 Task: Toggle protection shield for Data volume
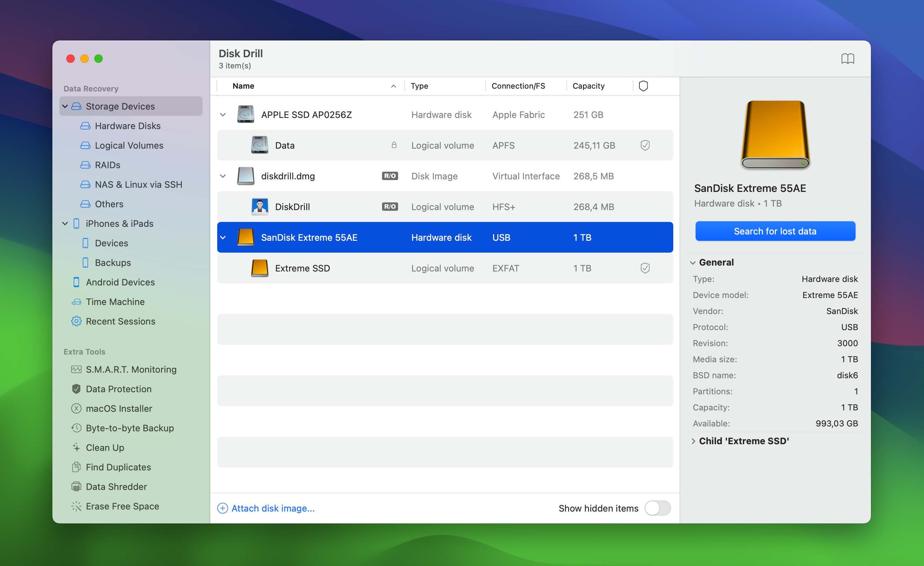pyautogui.click(x=645, y=145)
